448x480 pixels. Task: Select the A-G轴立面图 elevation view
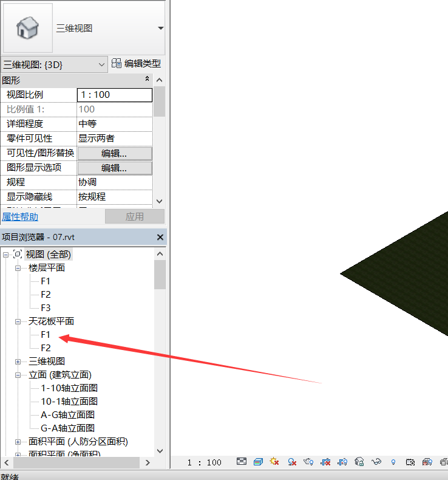[67, 415]
